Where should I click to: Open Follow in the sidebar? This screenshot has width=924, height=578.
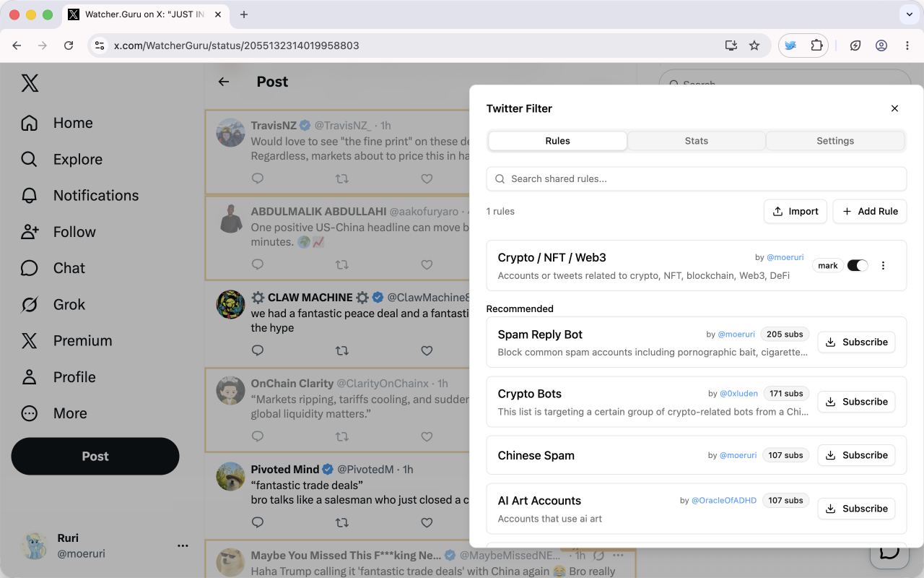[58, 232]
